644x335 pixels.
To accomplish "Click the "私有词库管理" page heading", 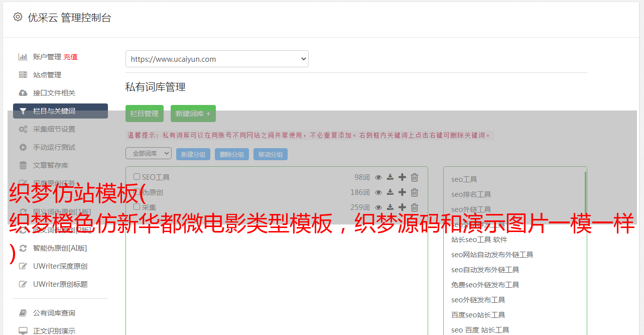I will pos(156,87).
